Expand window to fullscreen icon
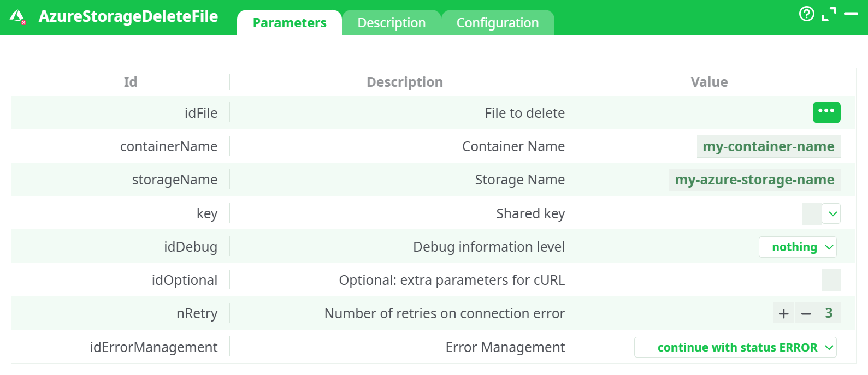Viewport: 868px width, 375px height. point(829,14)
